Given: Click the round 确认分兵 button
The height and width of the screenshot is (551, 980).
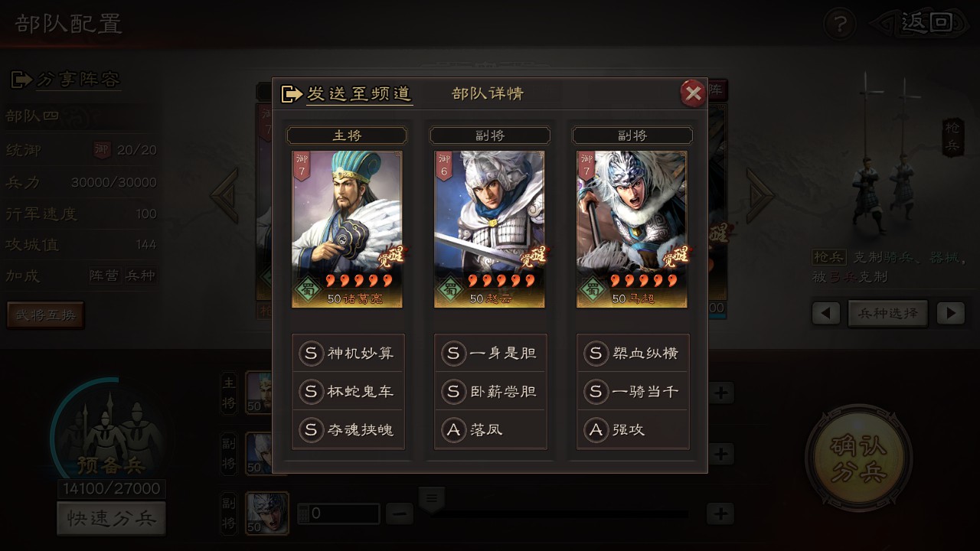Looking at the screenshot, I should pyautogui.click(x=859, y=458).
